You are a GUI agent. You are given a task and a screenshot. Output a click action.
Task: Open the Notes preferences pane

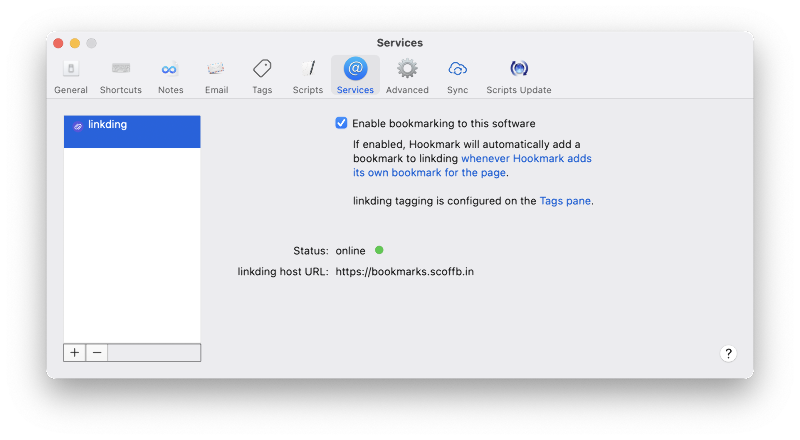pyautogui.click(x=170, y=76)
